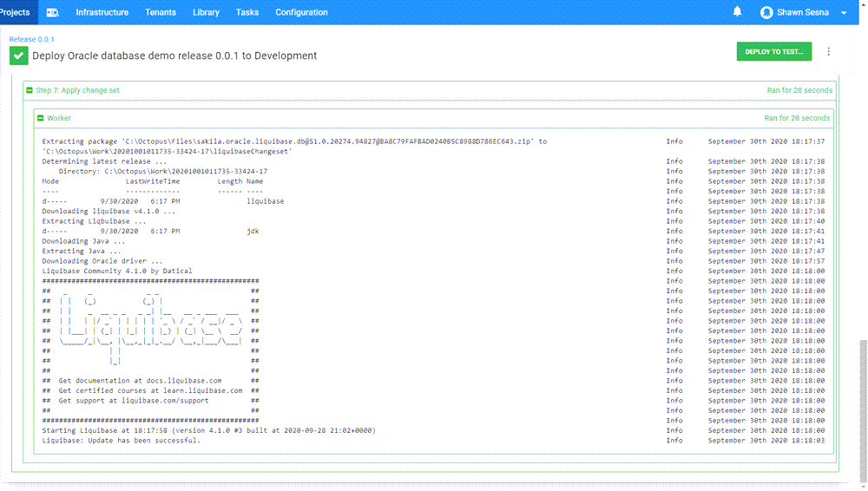Open the Tenants menu

(x=161, y=12)
